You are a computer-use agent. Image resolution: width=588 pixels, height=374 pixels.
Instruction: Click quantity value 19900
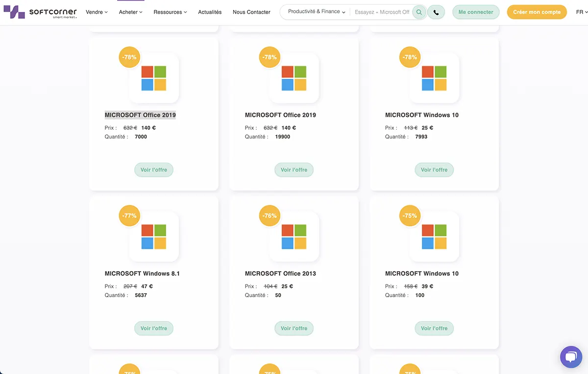point(283,137)
